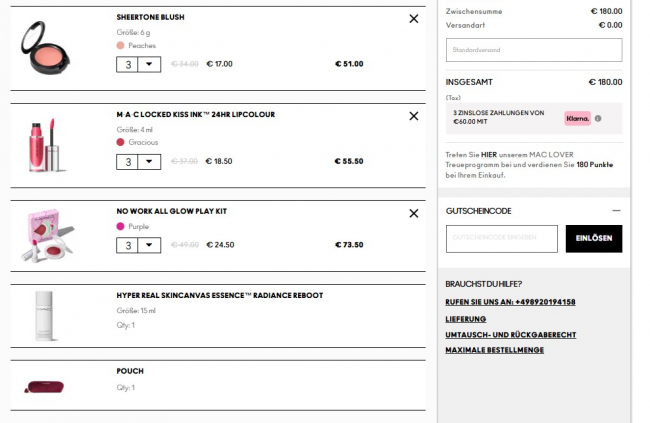The width and height of the screenshot is (650, 423).
Task: Click the Klarna logo badge
Action: tap(578, 118)
